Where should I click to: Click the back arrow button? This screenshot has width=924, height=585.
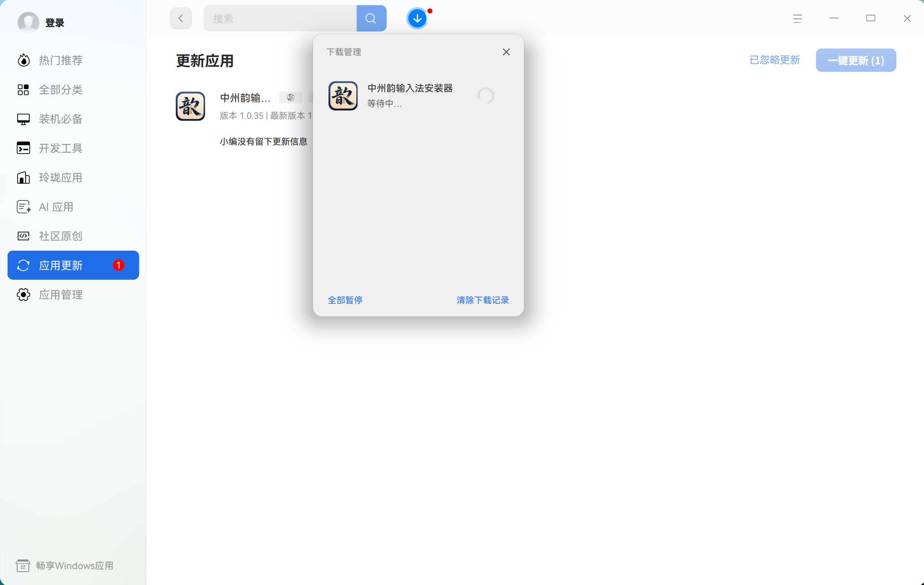181,18
